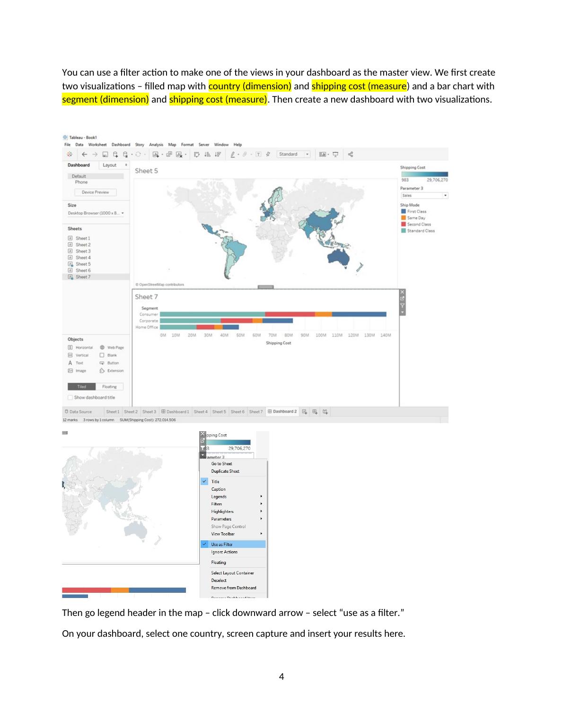This screenshot has width=563, height=728.
Task: Click the presentation mode icon
Action: coord(335,155)
